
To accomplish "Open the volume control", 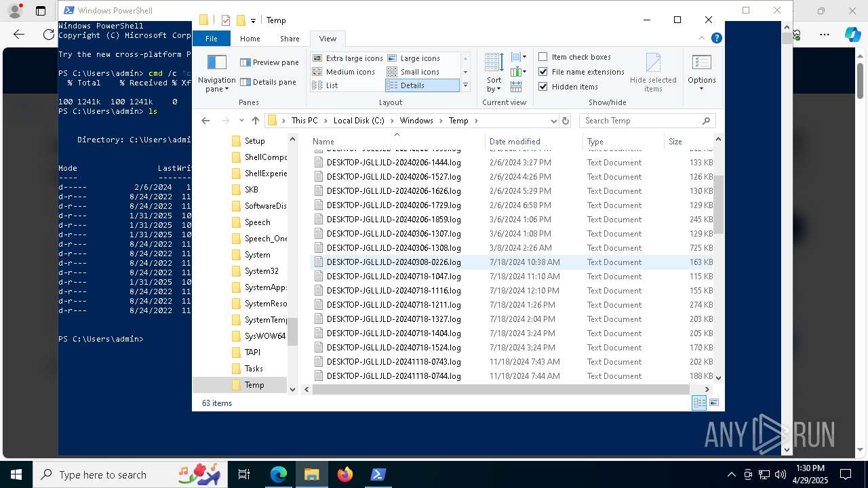I will pyautogui.click(x=780, y=474).
